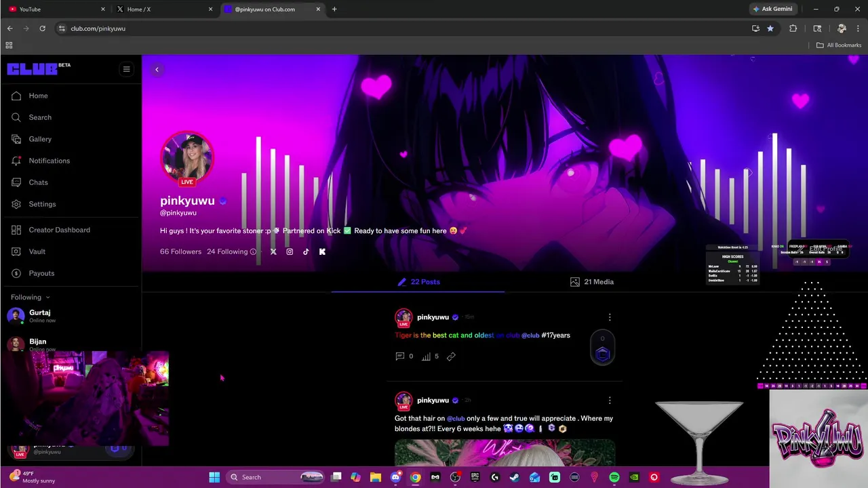Image resolution: width=868 pixels, height=488 pixels.
Task: Open File Explorer from the taskbar
Action: [x=376, y=477]
